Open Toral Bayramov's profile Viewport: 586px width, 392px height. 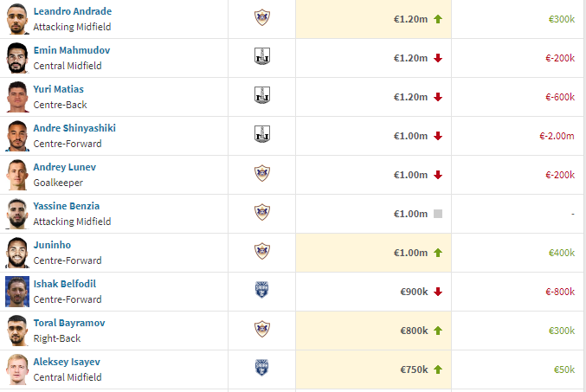click(x=69, y=323)
